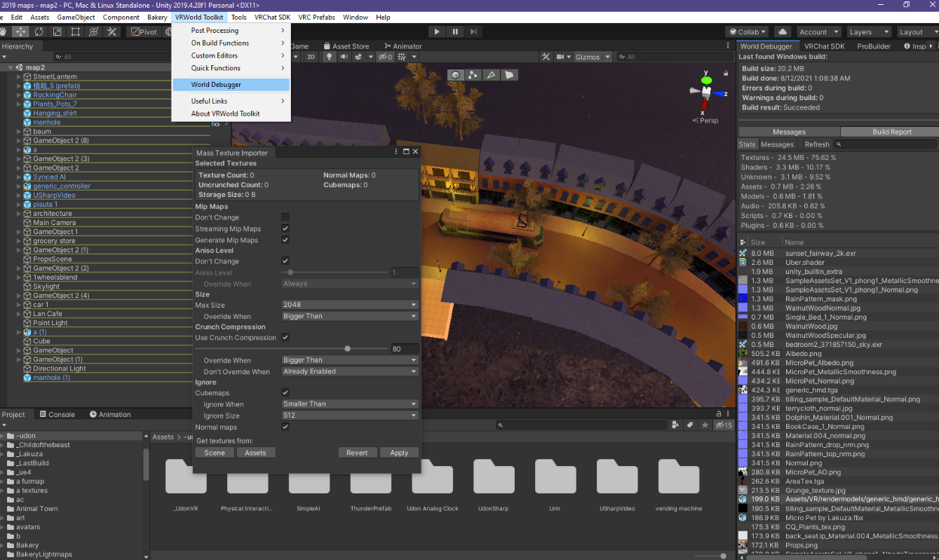Toggle the Cubemaps ignore checkbox
The width and height of the screenshot is (939, 560).
pos(285,392)
